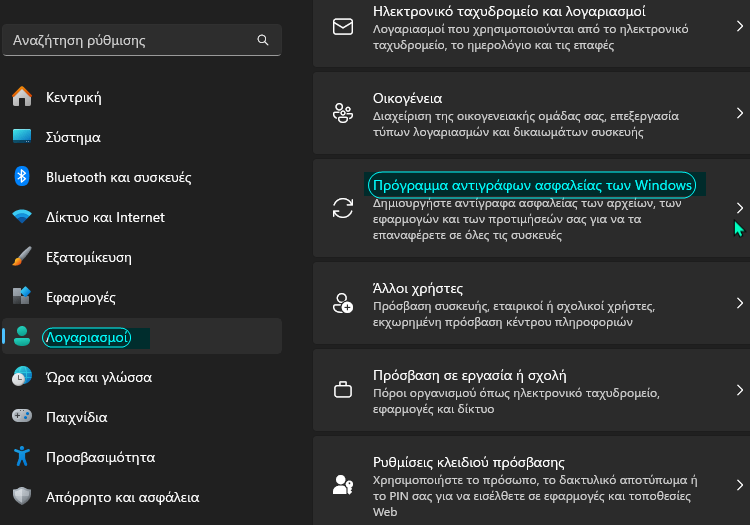Focus the Αναζήτηση ρύθμισης search field
The image size is (750, 525).
pyautogui.click(x=142, y=40)
